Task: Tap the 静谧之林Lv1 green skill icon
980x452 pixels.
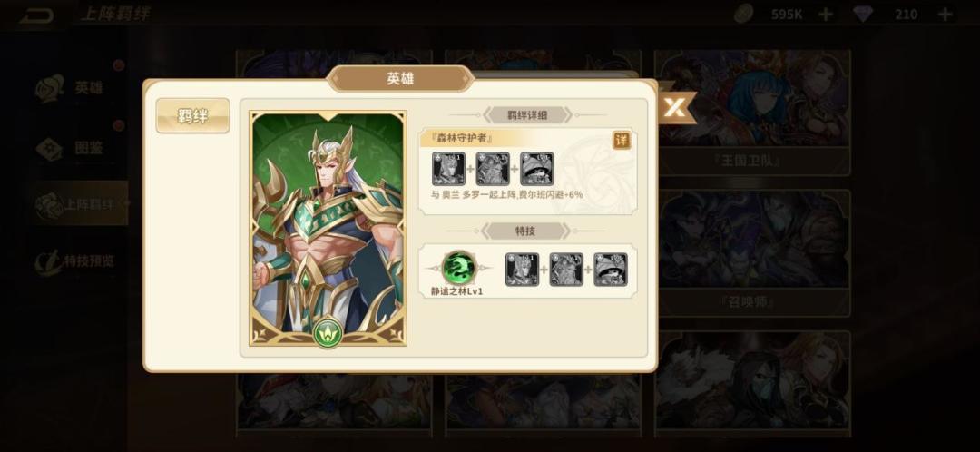Action: [x=459, y=268]
